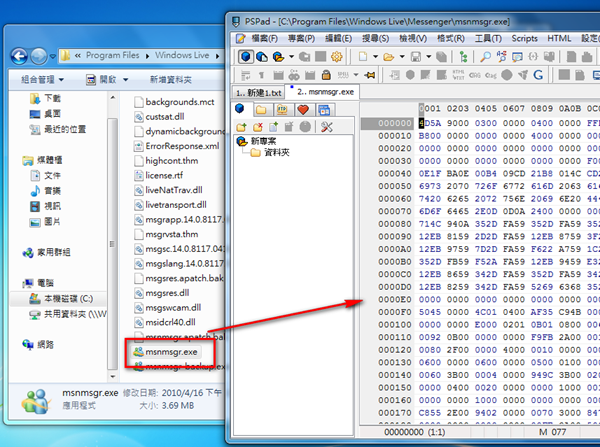Click the PSPad settings gear icon

pos(335,56)
